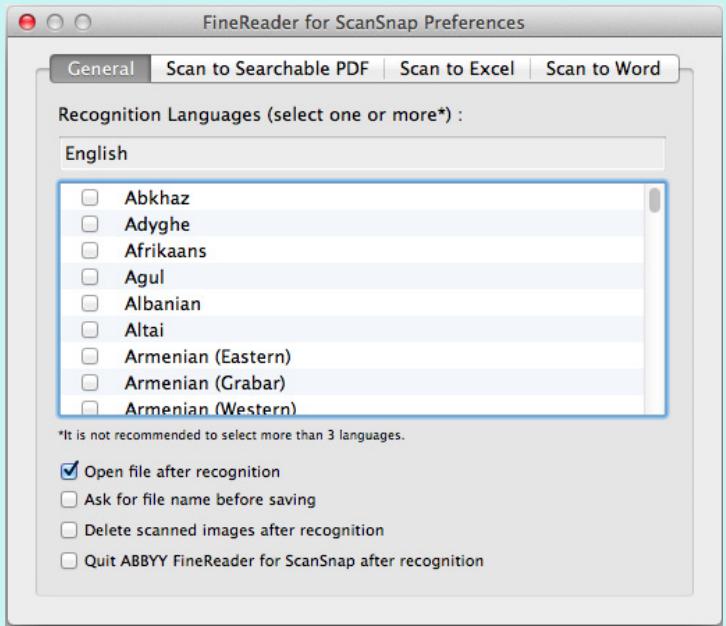
Task: Uncheck Open file after recognition
Action: click(69, 471)
